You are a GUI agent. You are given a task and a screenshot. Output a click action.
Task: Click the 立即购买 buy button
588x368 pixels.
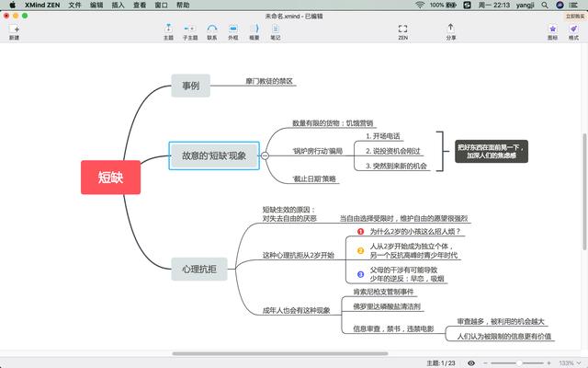pos(575,17)
